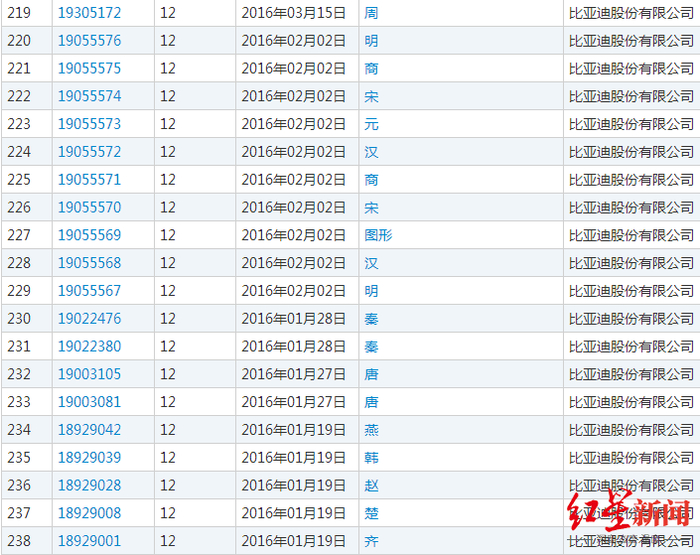Open registration number 19055570
The image size is (700, 555).
pyautogui.click(x=89, y=207)
